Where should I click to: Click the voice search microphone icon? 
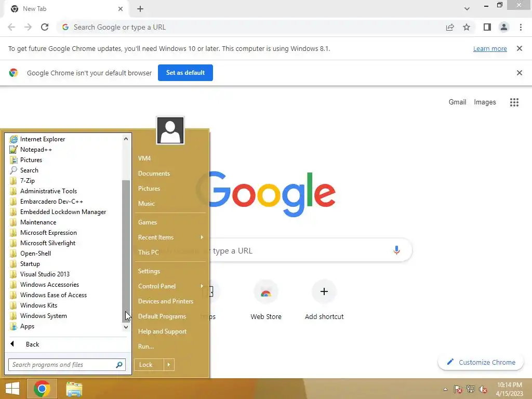click(x=396, y=250)
